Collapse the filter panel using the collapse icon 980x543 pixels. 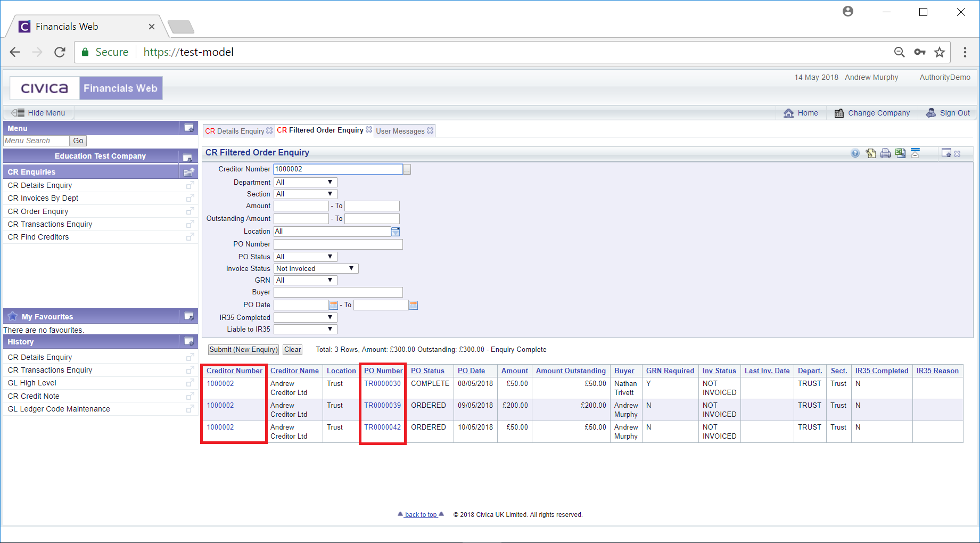coord(915,153)
